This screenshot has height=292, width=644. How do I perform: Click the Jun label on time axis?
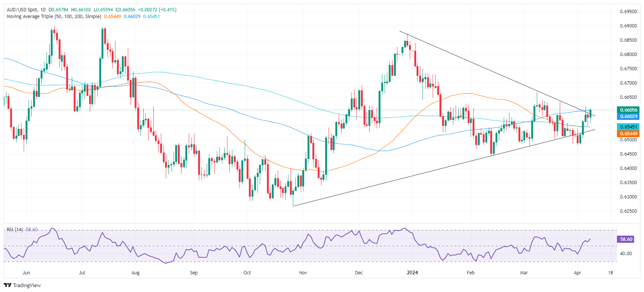point(26,272)
